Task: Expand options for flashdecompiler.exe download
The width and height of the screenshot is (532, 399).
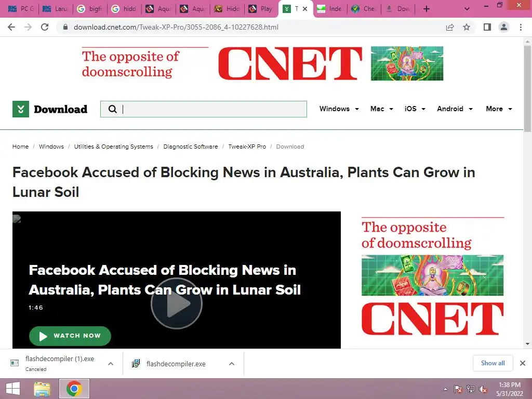Action: (x=232, y=364)
